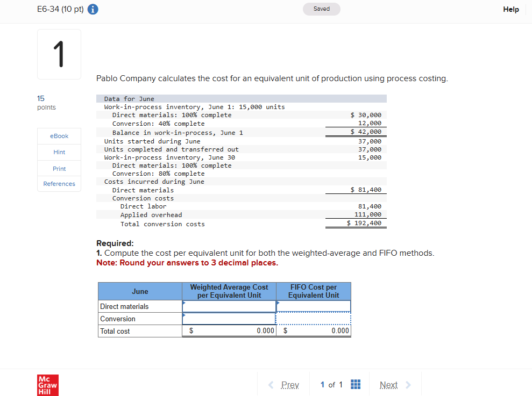Click the 'Required:' heading
Viewport: 532px width, 396px height.
click(x=115, y=243)
